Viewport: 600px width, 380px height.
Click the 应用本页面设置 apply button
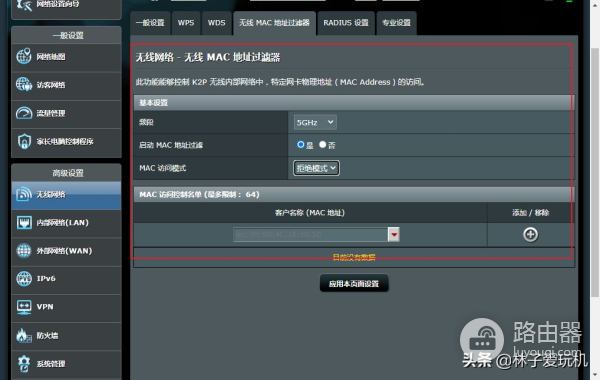[x=354, y=284]
